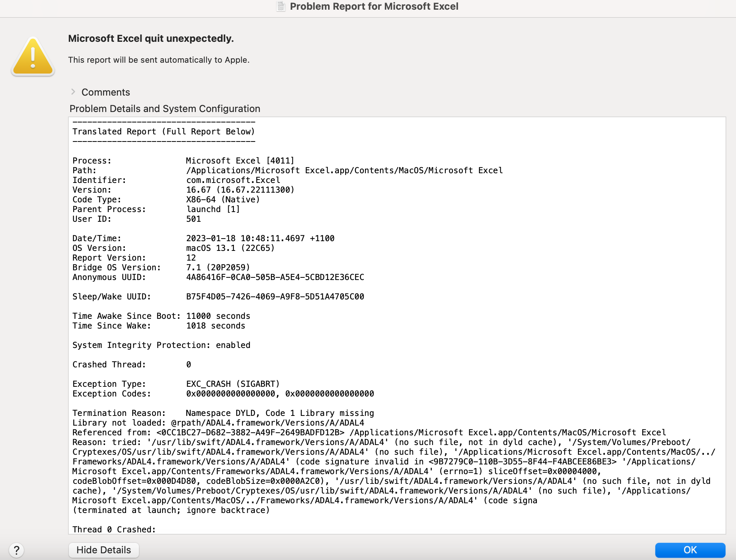Click the yellow warning triangle icon
The width and height of the screenshot is (736, 560).
pos(33,57)
